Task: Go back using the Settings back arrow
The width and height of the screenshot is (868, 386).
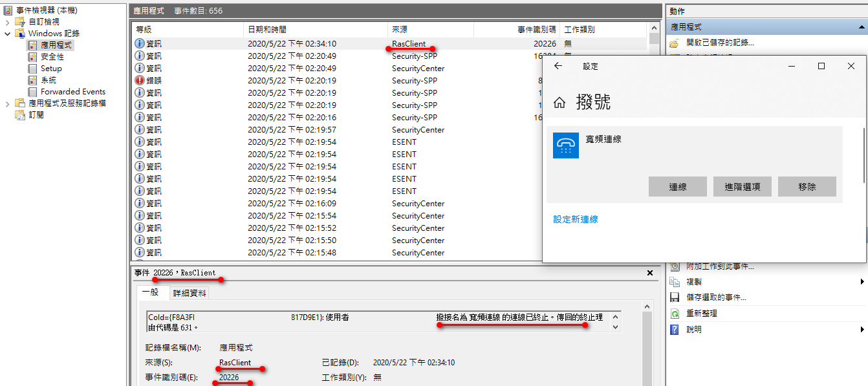Action: (558, 66)
